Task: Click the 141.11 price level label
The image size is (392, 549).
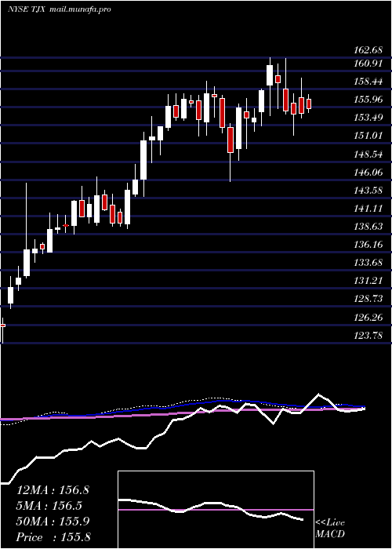Action: (368, 209)
